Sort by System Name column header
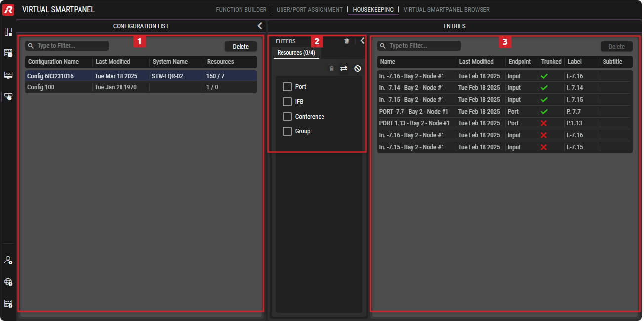 point(170,62)
